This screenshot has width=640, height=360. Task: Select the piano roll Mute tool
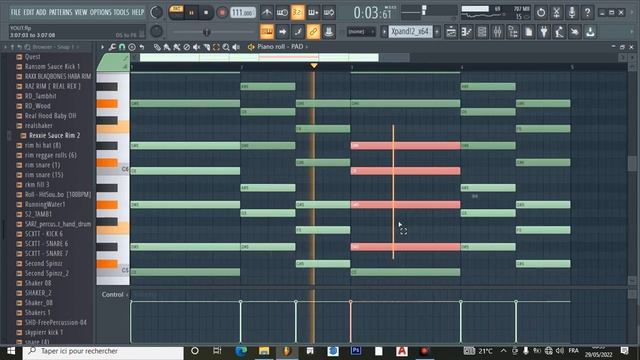(196, 47)
